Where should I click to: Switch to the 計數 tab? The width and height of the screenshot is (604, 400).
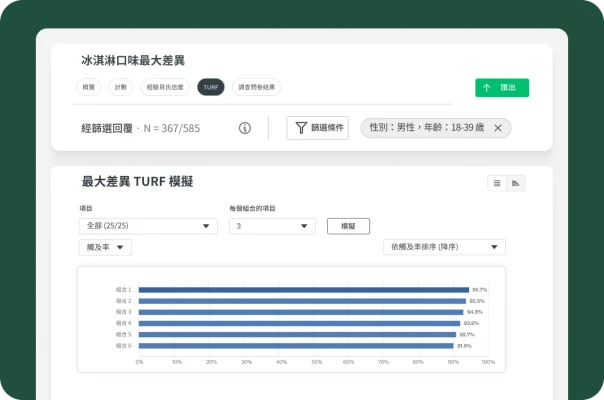tap(121, 87)
